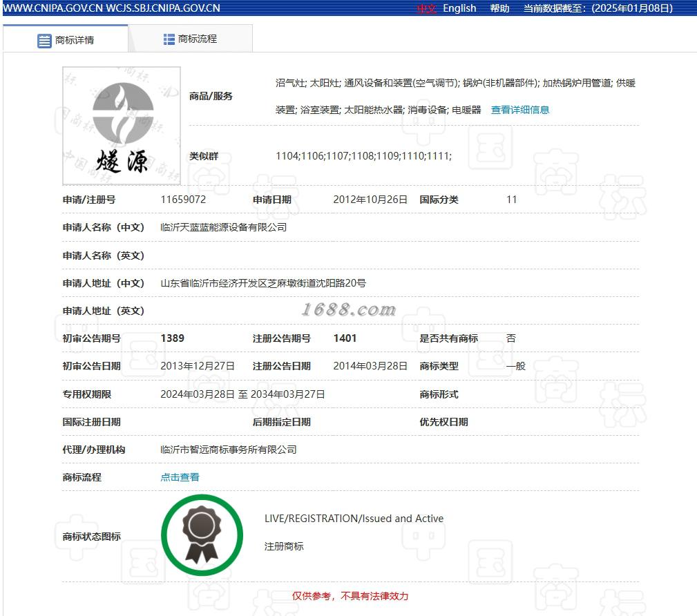Click the WCJS.SBJ.CNIPA.GOV.CN header link
Screen dimensions: 697x616
163,8
